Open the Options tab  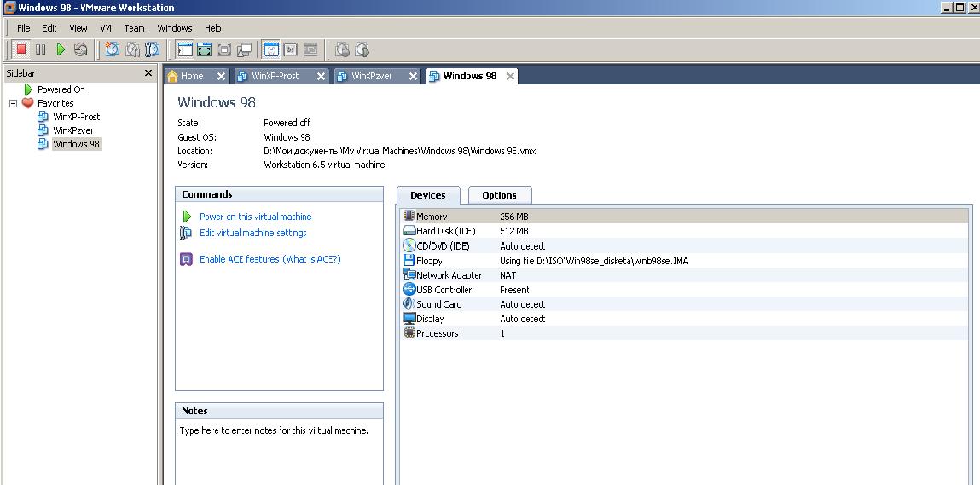click(x=499, y=195)
